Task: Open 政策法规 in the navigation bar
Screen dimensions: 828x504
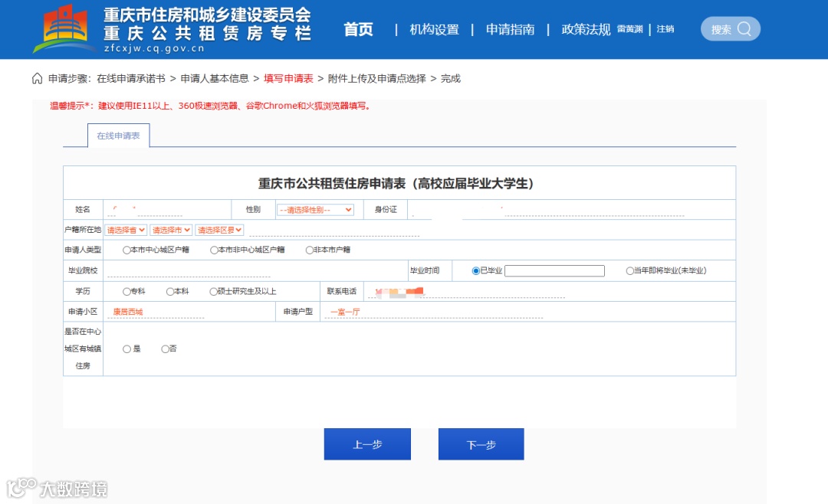Action: pyautogui.click(x=586, y=30)
